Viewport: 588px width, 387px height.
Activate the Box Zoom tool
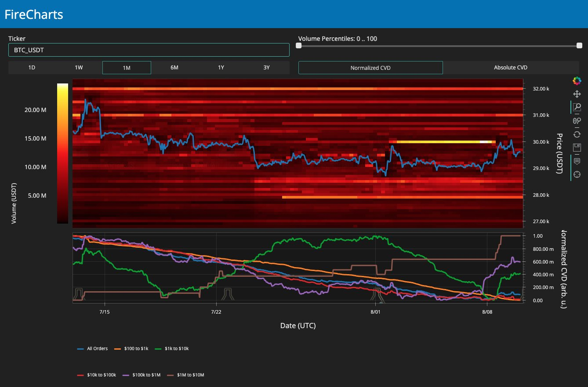click(577, 107)
